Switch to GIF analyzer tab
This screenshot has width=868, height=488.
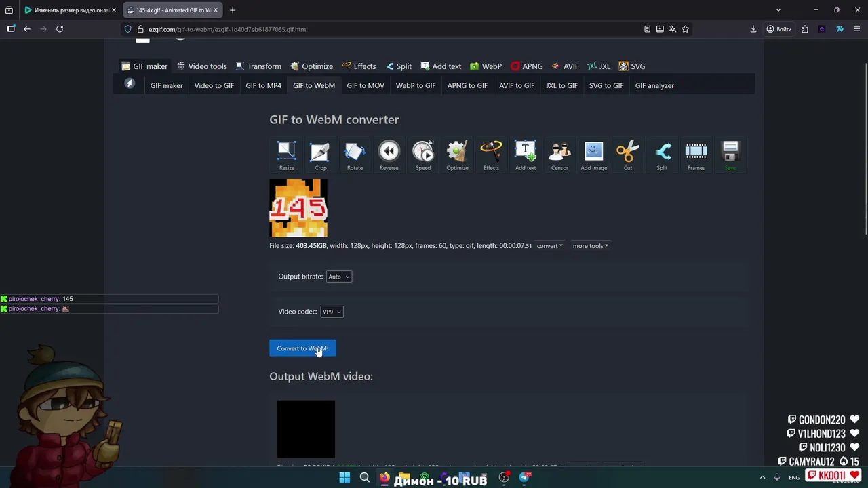654,85
